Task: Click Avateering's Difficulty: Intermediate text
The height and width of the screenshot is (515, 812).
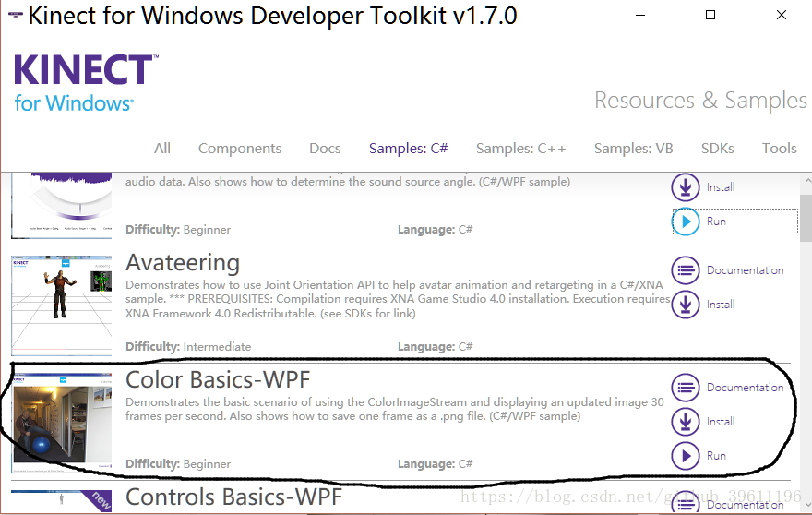Action: click(188, 347)
